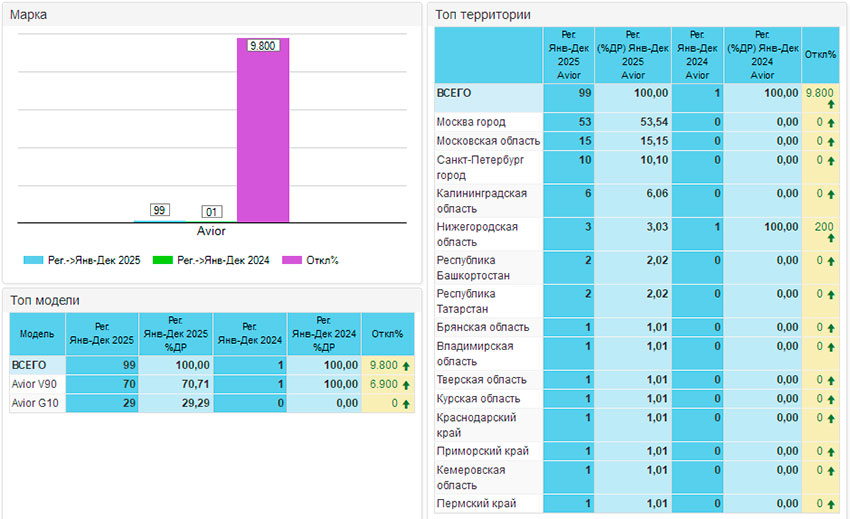Click the tall magenta 9.800 bar in chart
The height and width of the screenshot is (519, 850).
pos(263,130)
